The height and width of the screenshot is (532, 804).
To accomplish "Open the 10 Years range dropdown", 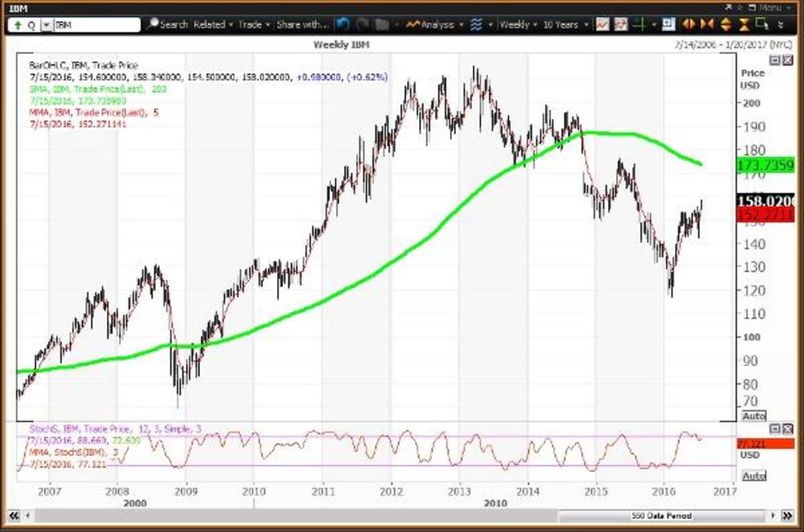I will [565, 24].
